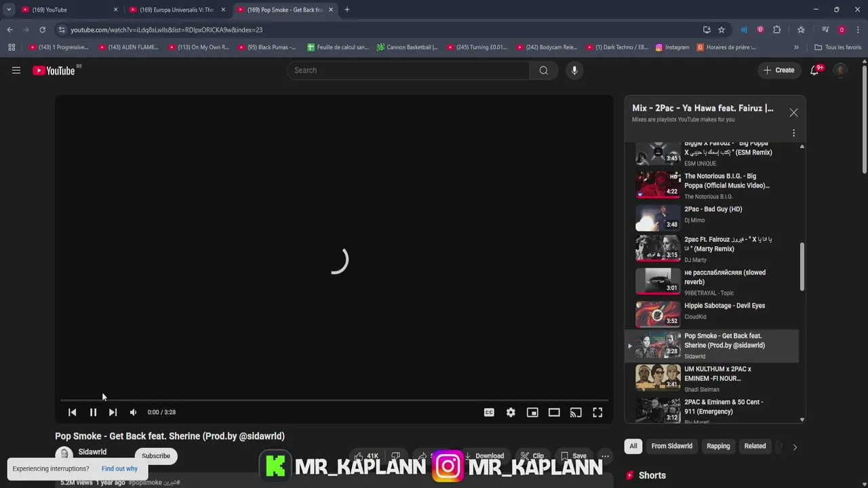Show more filter chips with the arrow
868x488 pixels.
point(795,447)
